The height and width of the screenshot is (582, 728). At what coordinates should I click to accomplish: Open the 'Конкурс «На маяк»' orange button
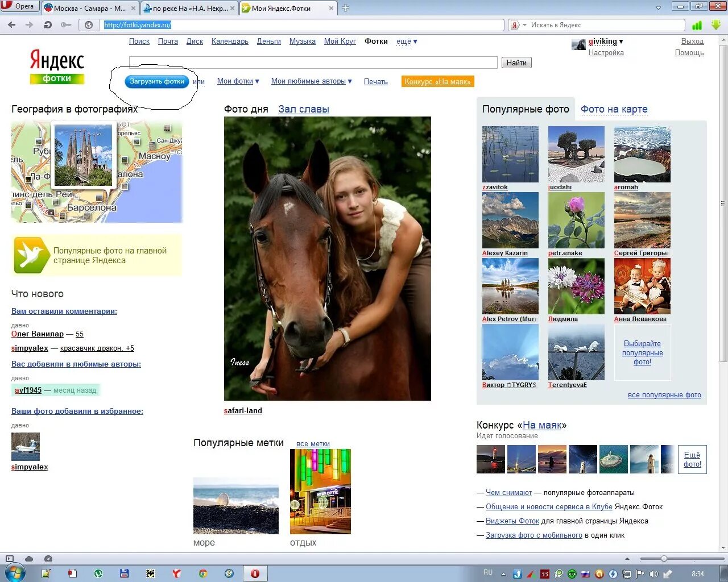click(x=437, y=82)
